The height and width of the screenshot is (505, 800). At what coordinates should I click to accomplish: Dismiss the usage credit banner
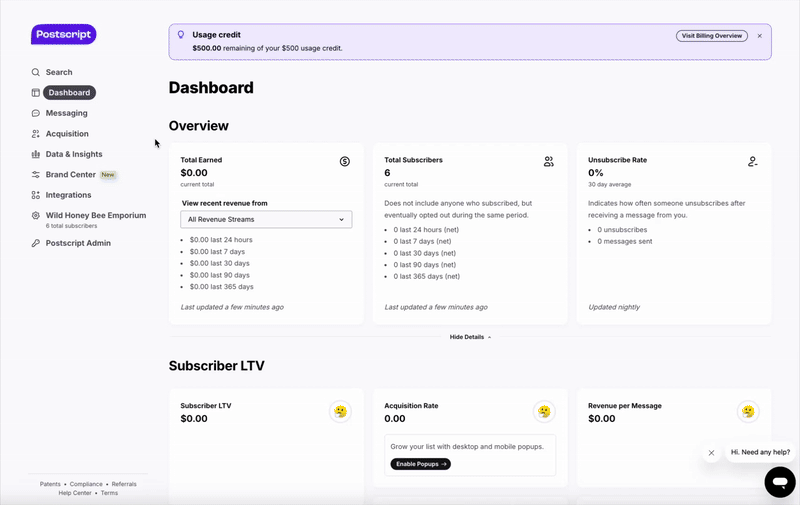tap(759, 36)
